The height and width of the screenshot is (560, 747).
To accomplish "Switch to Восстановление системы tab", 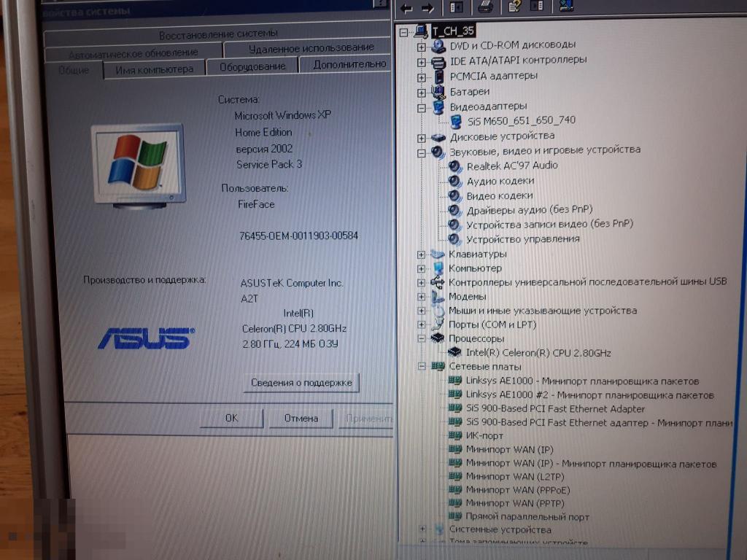I will [x=218, y=34].
